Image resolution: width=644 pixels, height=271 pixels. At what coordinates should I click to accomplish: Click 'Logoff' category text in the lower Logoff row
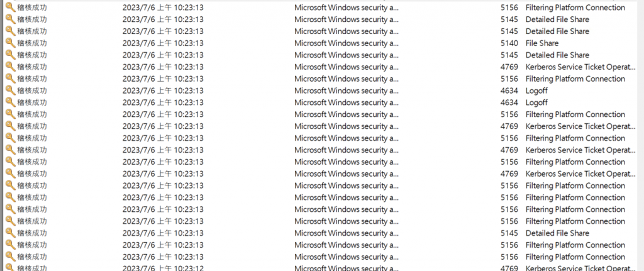pyautogui.click(x=536, y=102)
